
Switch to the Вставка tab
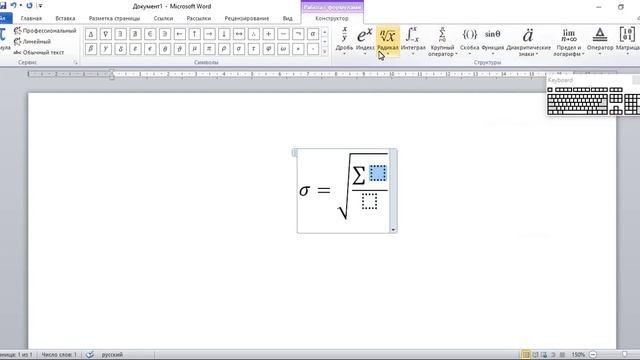click(x=65, y=18)
